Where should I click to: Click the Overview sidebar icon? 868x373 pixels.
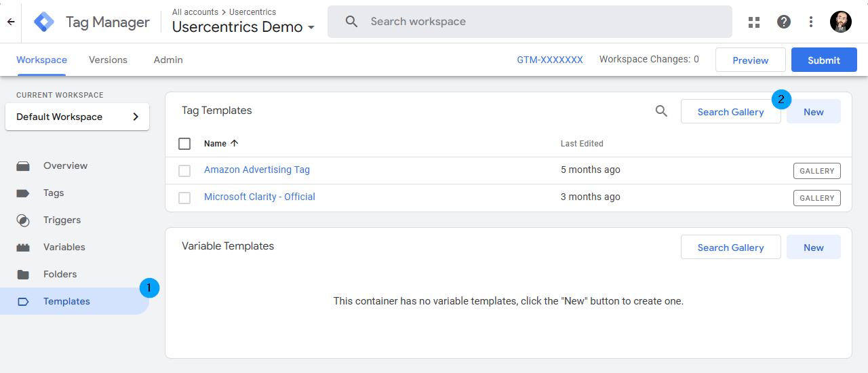23,165
